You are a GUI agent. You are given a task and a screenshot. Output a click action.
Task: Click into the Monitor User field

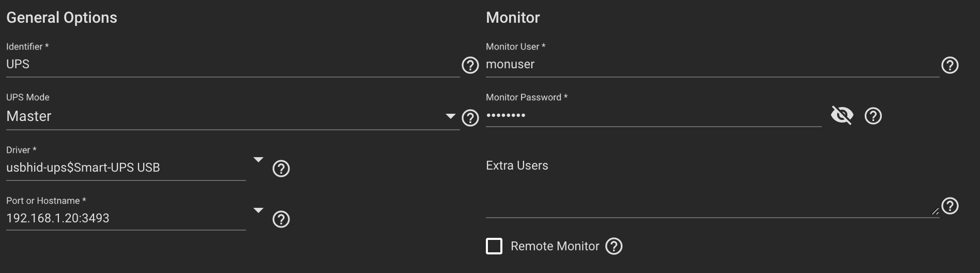click(712, 65)
